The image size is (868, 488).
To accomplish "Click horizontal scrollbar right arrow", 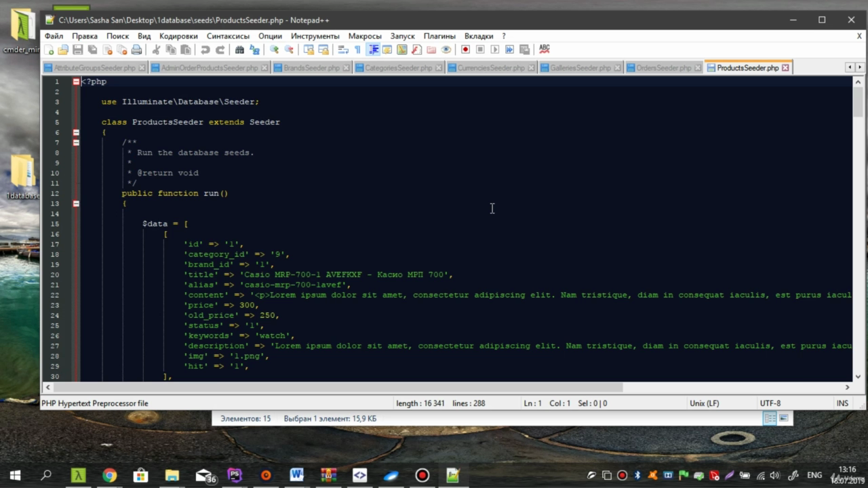I will (847, 387).
